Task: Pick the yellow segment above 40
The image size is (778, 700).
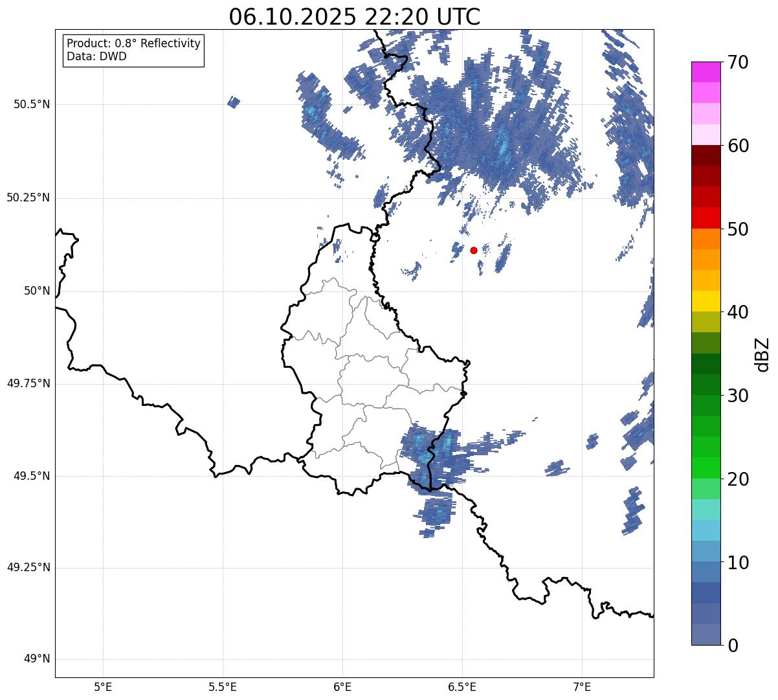Action: [x=706, y=301]
